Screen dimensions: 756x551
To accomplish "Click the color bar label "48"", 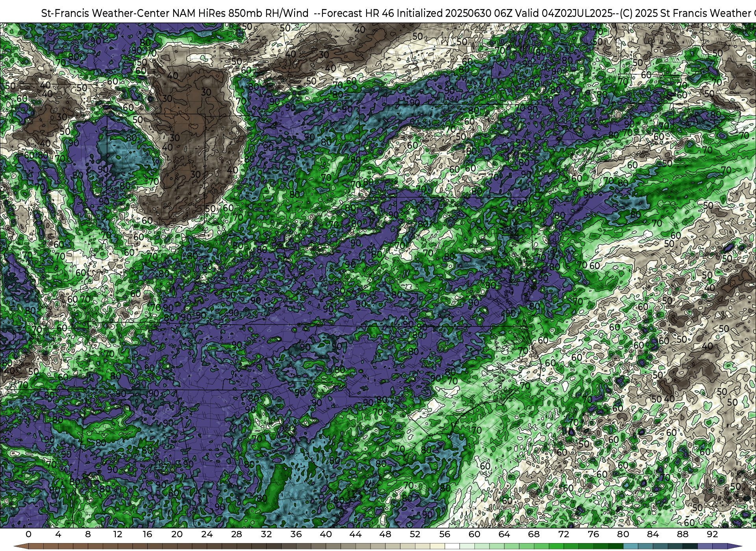I will pyautogui.click(x=385, y=534).
